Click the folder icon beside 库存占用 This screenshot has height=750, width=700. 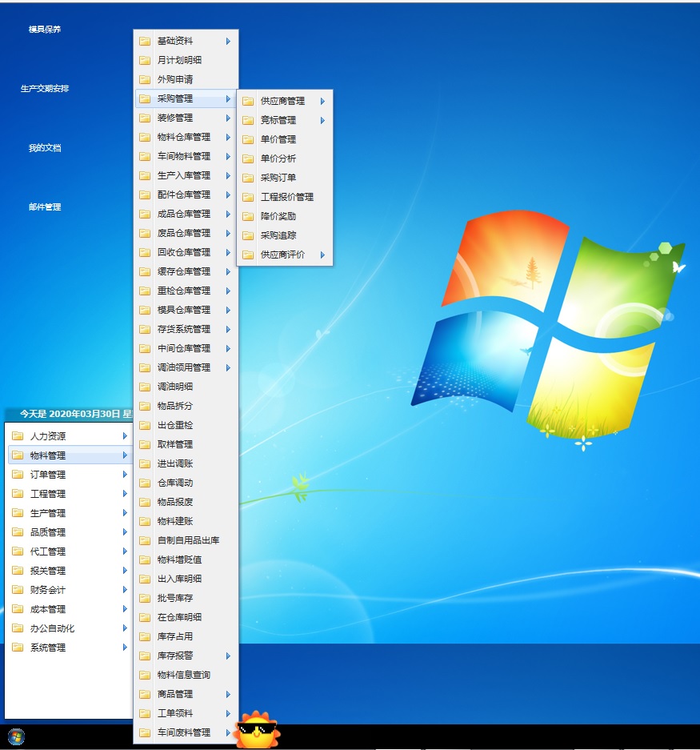tap(144, 636)
